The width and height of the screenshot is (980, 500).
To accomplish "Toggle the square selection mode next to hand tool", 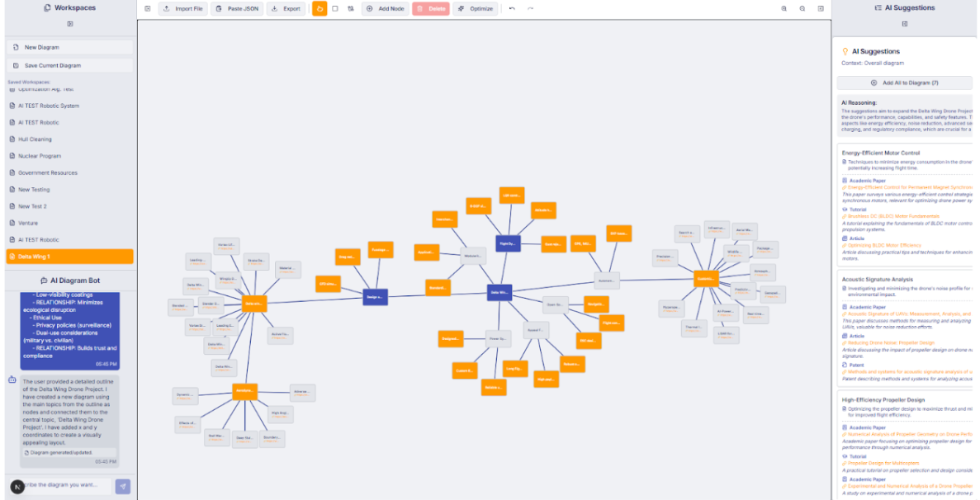I will click(336, 8).
